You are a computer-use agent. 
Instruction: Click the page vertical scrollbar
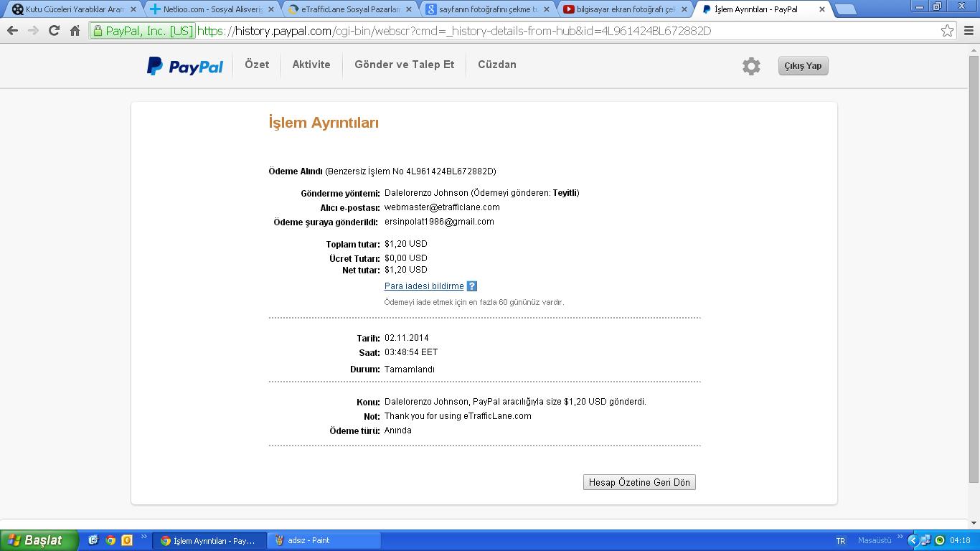coord(974,269)
